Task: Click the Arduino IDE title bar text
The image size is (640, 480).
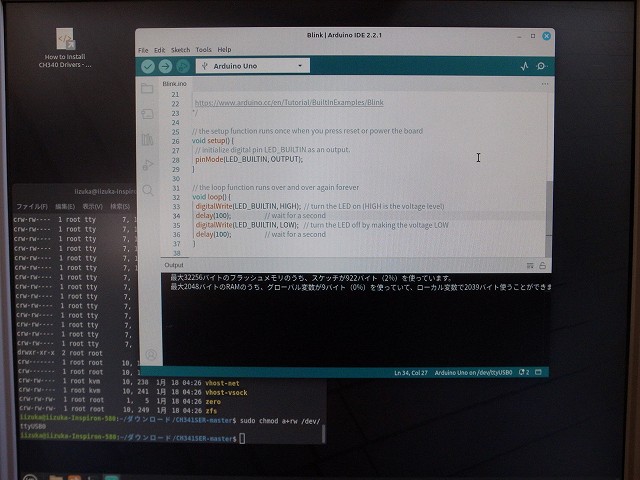Action: point(344,35)
